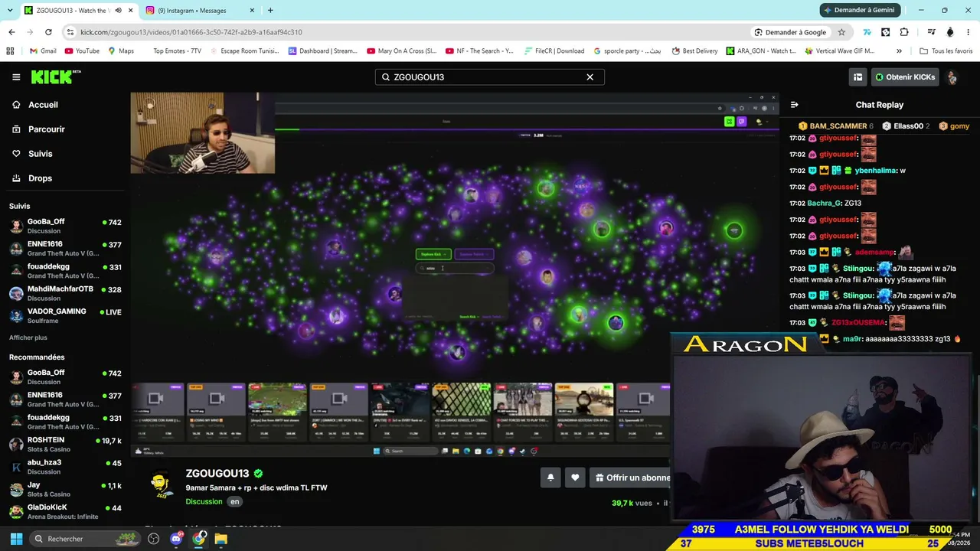Image resolution: width=980 pixels, height=551 pixels.
Task: Click Demander à Google lens button
Action: click(x=790, y=32)
